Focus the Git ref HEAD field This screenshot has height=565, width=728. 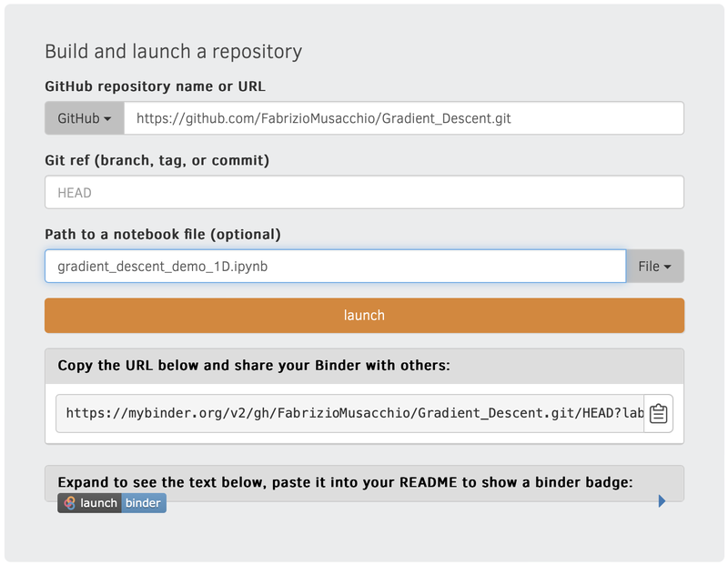pyautogui.click(x=365, y=192)
